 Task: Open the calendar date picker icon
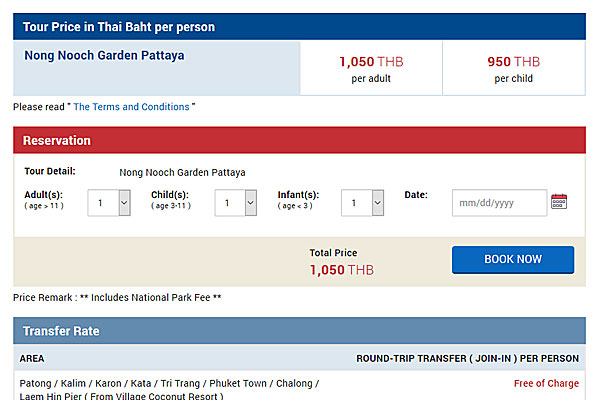559,202
